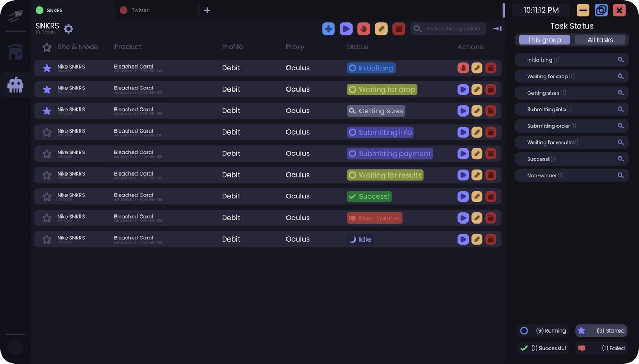
Task: Start the Waiting for drop task
Action: [463, 89]
